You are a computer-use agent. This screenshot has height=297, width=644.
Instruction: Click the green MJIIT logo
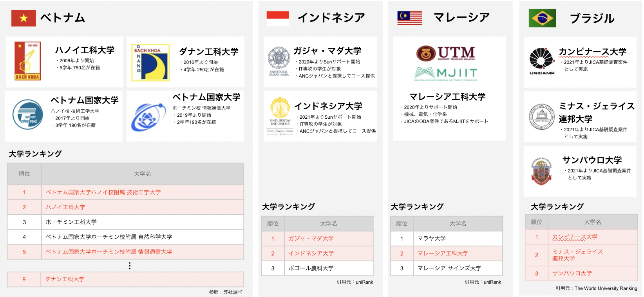pyautogui.click(x=446, y=73)
